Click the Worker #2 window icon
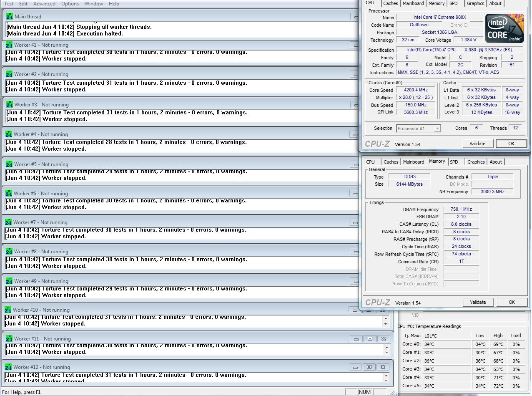The image size is (532, 396). 9,74
